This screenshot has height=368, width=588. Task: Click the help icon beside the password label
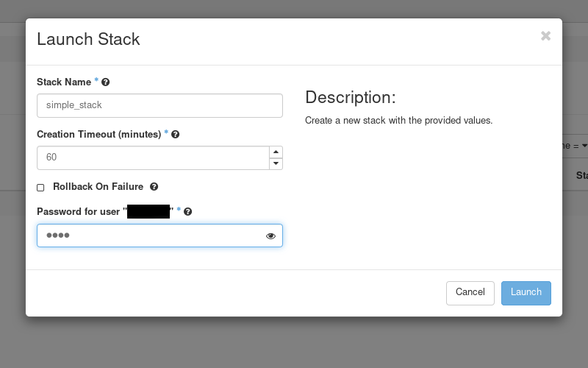188,212
